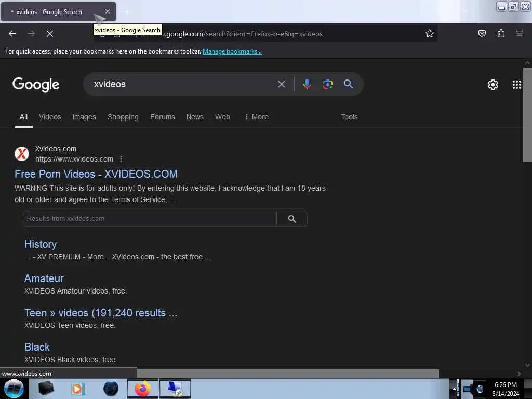This screenshot has height=399, width=532.
Task: Open the Google apps grid
Action: (517, 85)
